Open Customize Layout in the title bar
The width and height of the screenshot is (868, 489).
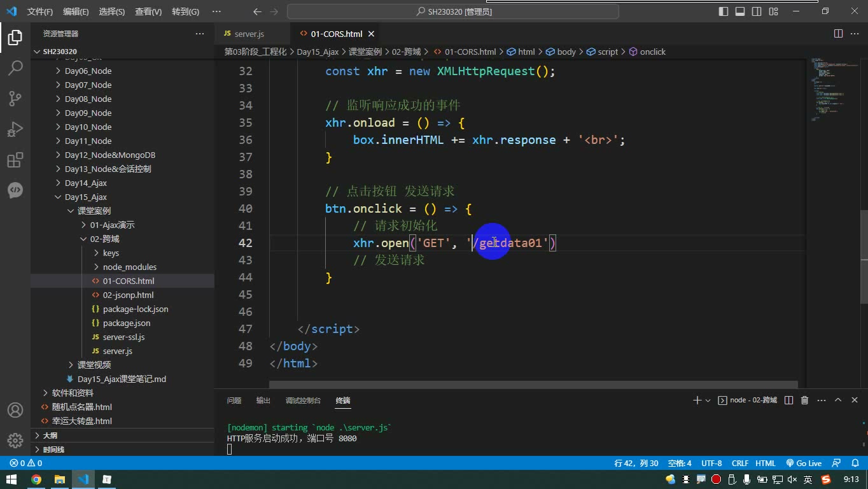773,11
